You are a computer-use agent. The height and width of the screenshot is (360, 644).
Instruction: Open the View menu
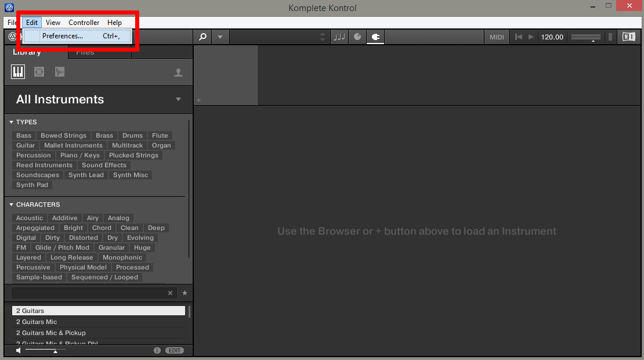point(53,23)
